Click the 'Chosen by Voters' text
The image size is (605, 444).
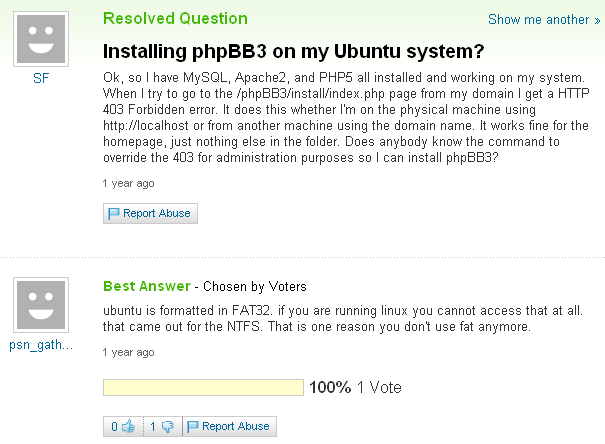257,287
